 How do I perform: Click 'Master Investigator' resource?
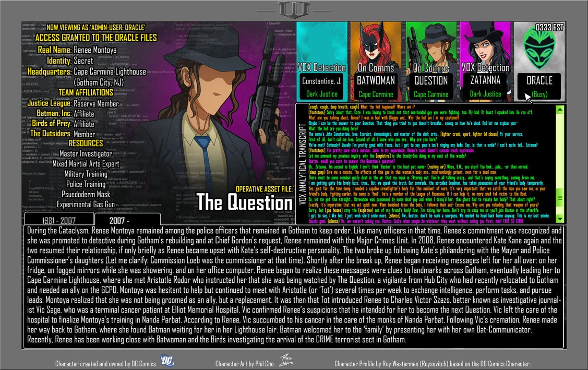[x=86, y=153]
